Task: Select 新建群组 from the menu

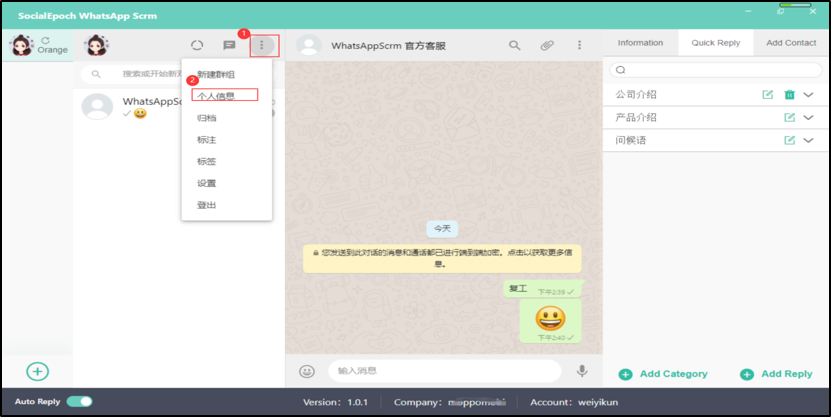Action: tap(216, 75)
